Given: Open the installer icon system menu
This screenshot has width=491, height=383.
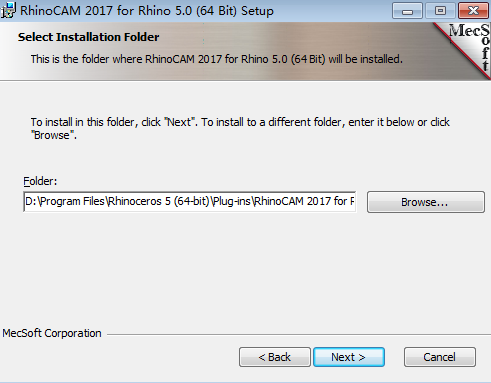Looking at the screenshot, I should 8,10.
